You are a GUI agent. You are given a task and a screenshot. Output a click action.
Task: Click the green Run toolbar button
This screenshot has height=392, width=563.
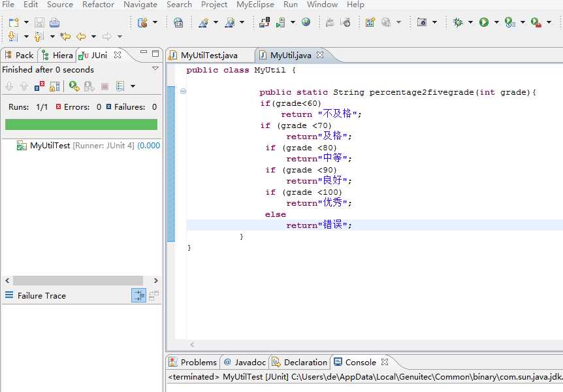484,22
